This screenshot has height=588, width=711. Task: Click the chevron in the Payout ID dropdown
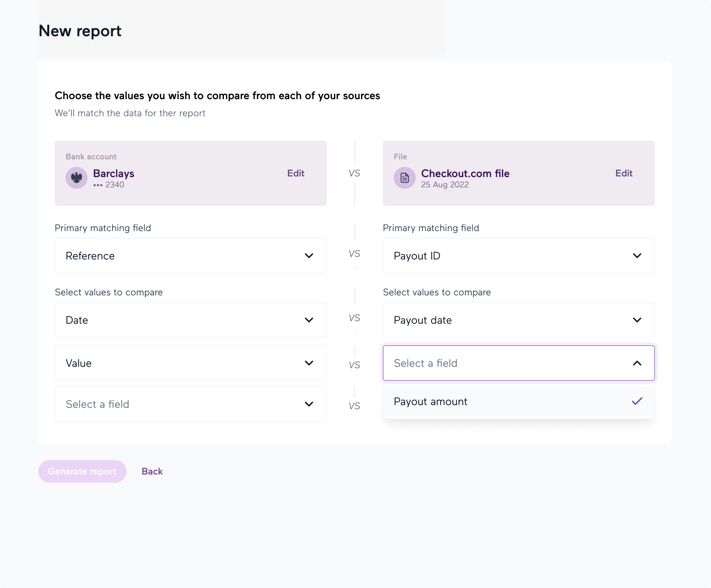point(637,256)
